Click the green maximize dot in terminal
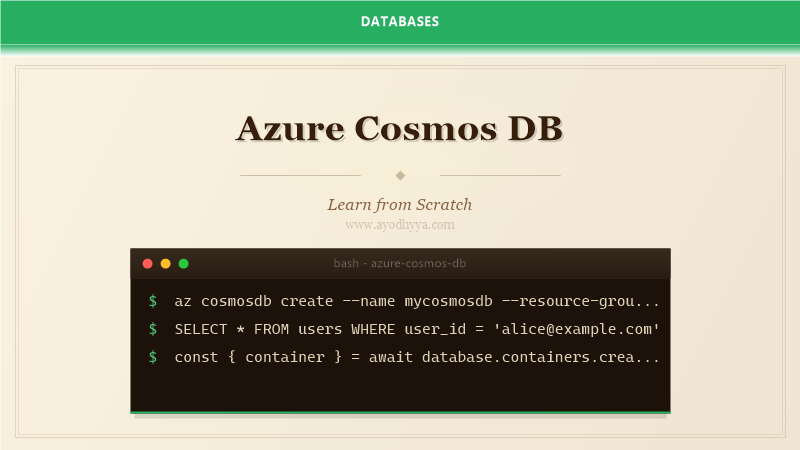Viewport: 800px width, 450px height. click(184, 264)
